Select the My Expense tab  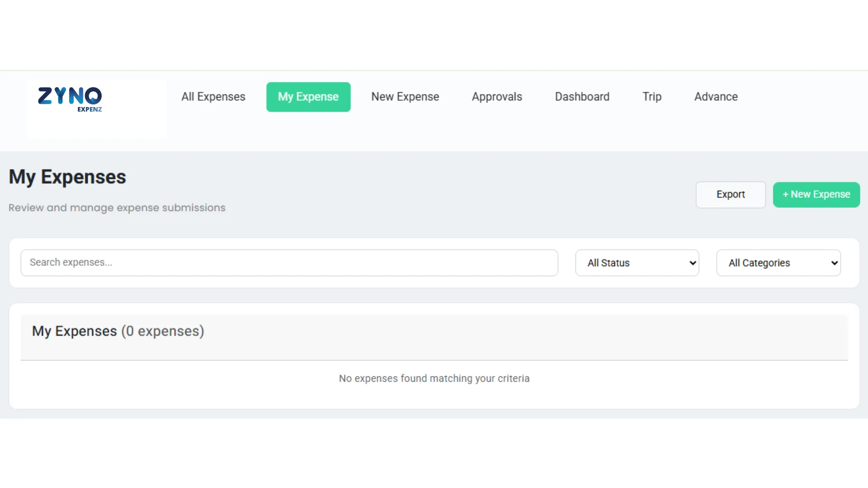coord(308,97)
